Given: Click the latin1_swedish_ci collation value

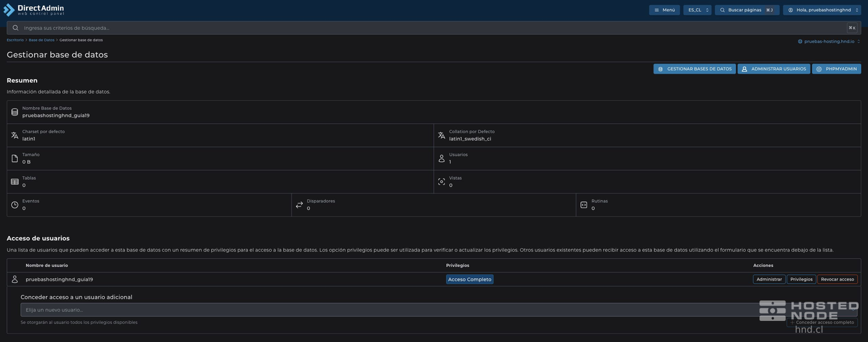Looking at the screenshot, I should point(470,139).
